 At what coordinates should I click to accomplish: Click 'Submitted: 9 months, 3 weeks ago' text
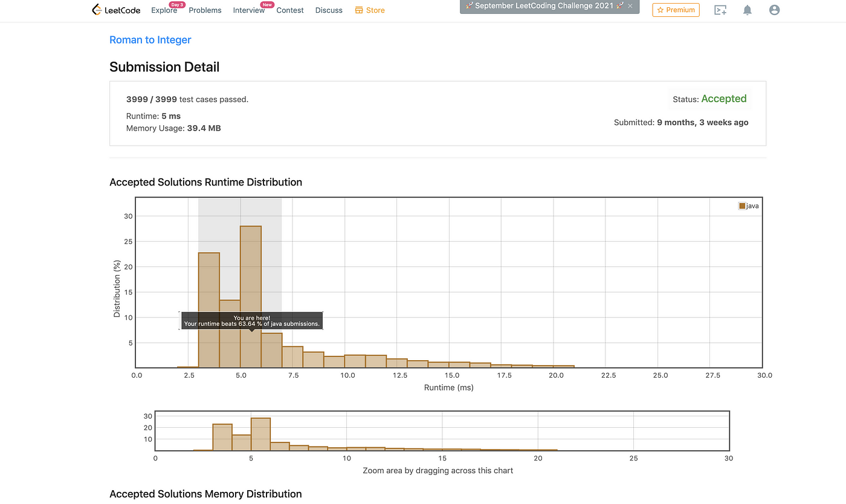tap(681, 122)
